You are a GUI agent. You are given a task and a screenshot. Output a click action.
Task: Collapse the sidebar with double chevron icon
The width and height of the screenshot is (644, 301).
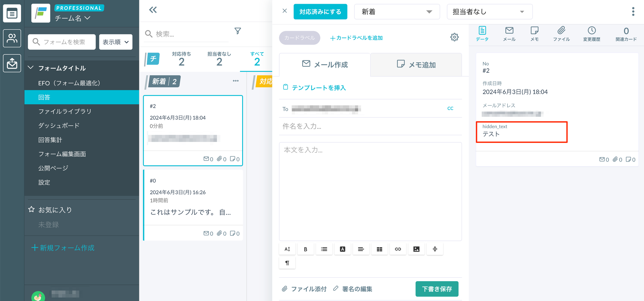point(153,10)
